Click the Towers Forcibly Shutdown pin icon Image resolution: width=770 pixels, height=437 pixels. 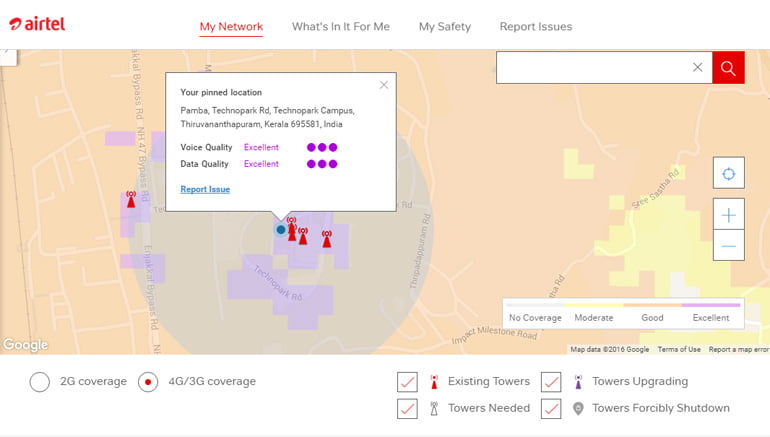coord(578,409)
